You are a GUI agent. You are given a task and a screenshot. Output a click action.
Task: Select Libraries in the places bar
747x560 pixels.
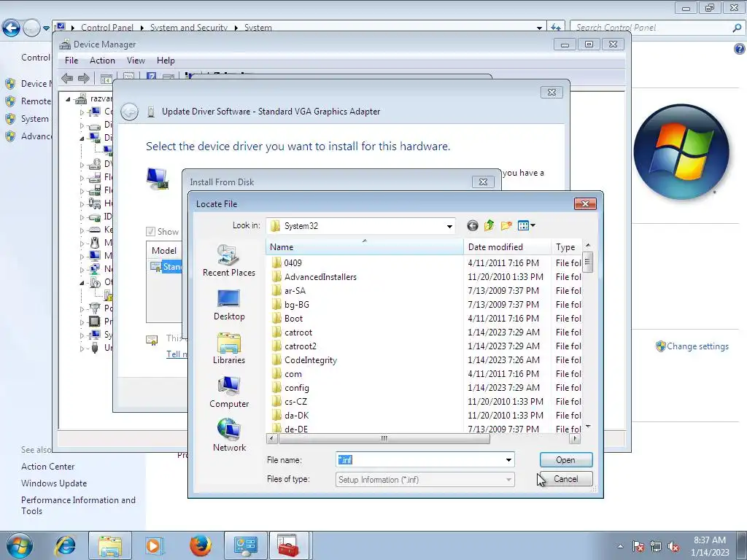[228, 349]
